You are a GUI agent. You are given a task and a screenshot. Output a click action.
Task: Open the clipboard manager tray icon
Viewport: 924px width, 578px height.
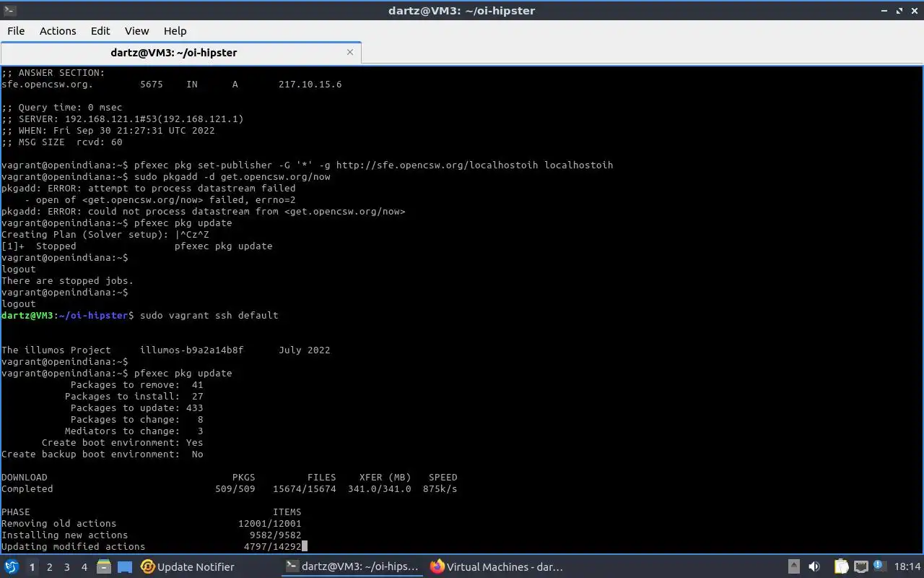tap(841, 567)
